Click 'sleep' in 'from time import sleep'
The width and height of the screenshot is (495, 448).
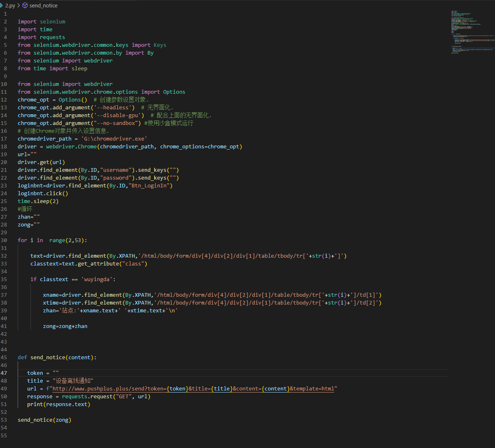pyautogui.click(x=79, y=68)
